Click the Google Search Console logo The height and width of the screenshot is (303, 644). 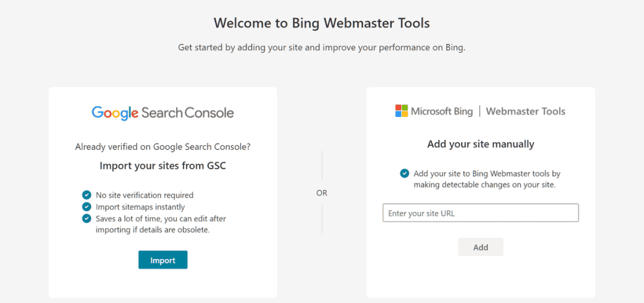pos(163,113)
